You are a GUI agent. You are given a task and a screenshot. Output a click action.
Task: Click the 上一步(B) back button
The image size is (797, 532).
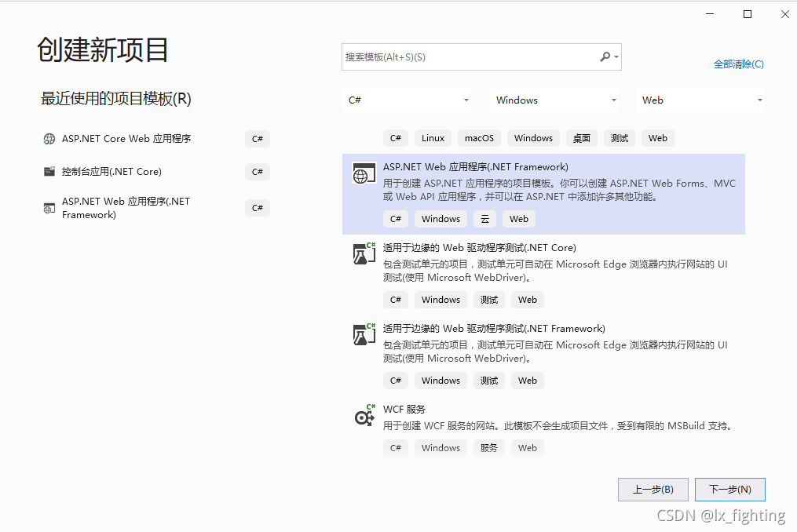pos(653,490)
